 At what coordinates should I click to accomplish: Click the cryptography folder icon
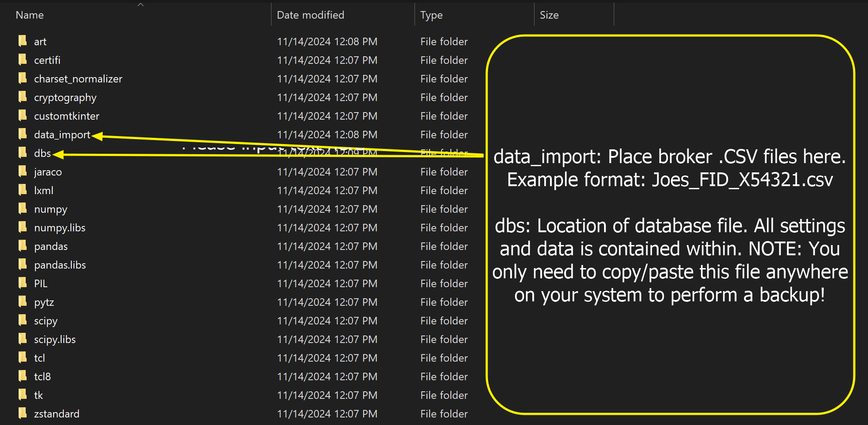(23, 97)
